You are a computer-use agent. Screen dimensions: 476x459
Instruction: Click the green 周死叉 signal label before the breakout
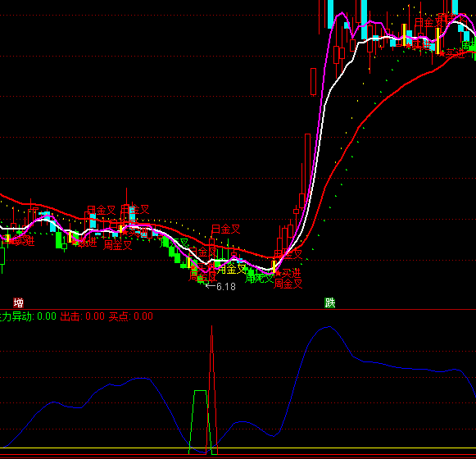(259, 278)
